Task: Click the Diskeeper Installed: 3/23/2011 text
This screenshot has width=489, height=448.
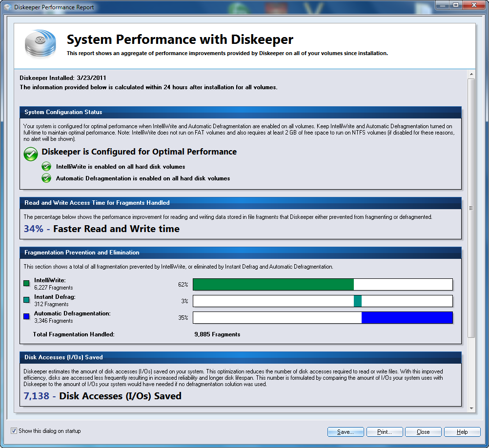Action: click(x=62, y=78)
